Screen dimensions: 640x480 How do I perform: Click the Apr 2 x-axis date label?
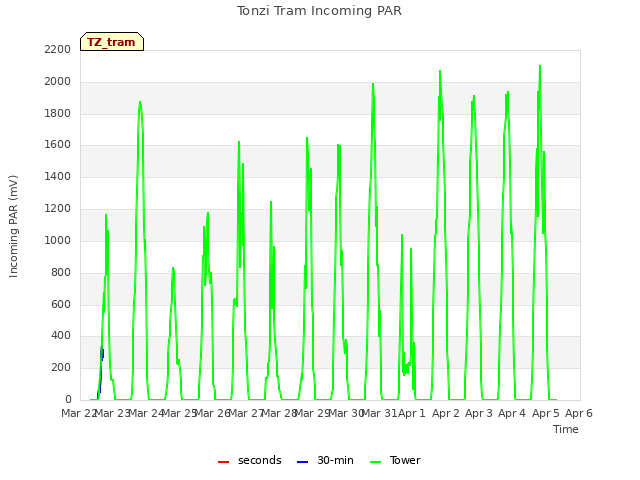tap(446, 413)
